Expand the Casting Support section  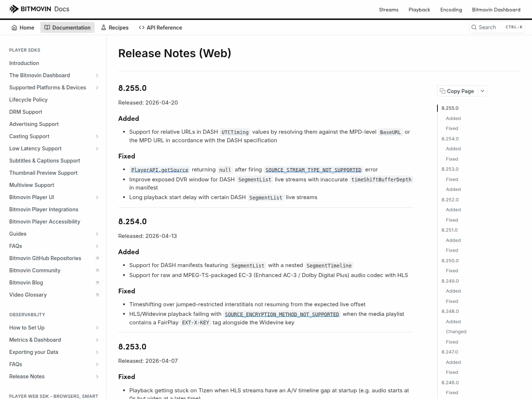(x=97, y=136)
